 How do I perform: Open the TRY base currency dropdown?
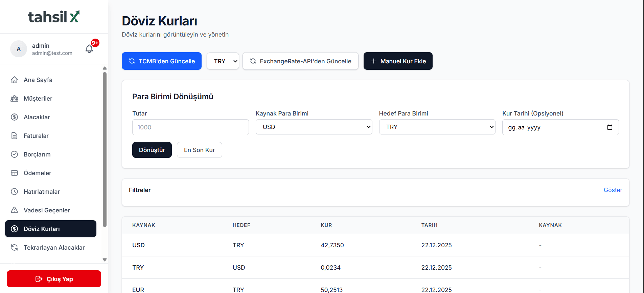(223, 61)
